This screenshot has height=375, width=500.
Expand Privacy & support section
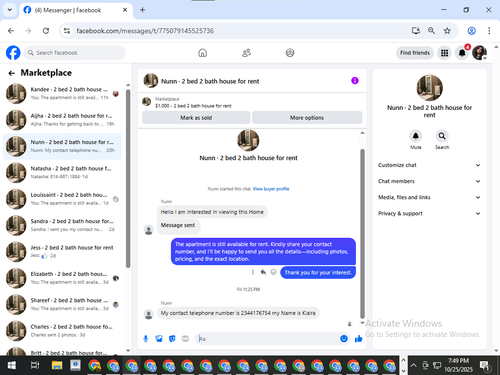pos(429,213)
